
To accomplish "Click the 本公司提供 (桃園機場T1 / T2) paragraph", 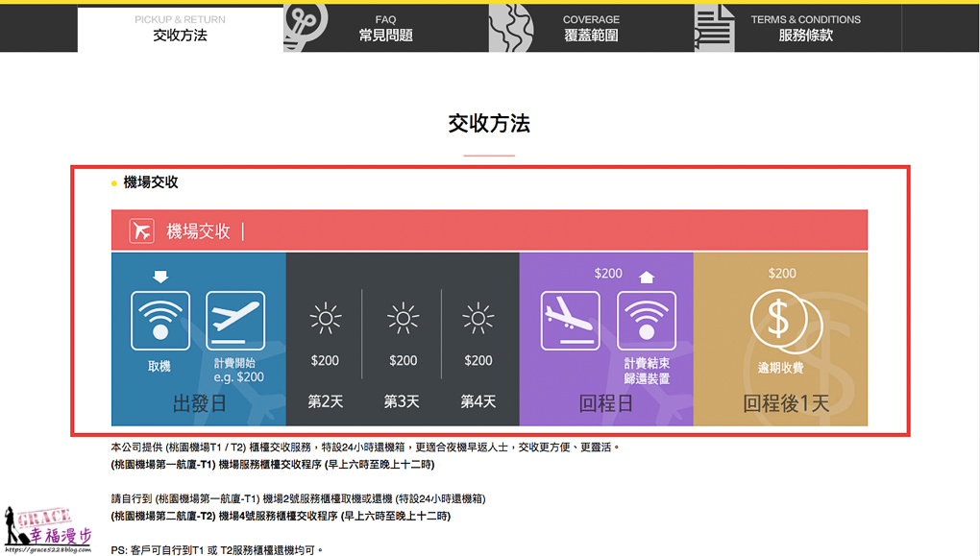I will (365, 447).
